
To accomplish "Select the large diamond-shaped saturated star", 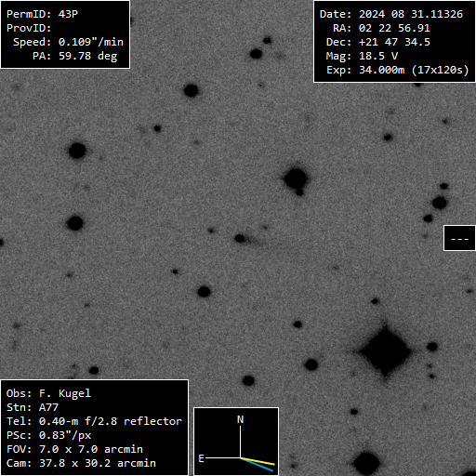I will [x=385, y=351].
